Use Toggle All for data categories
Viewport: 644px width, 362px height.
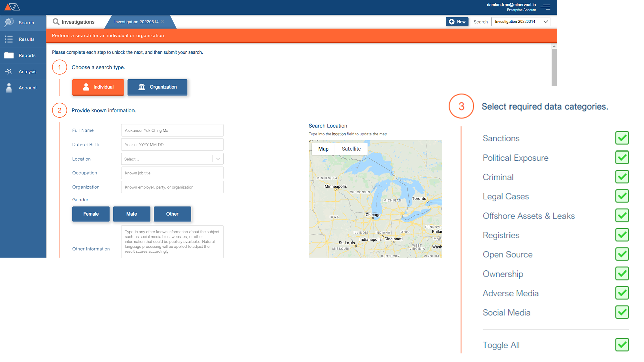point(622,345)
